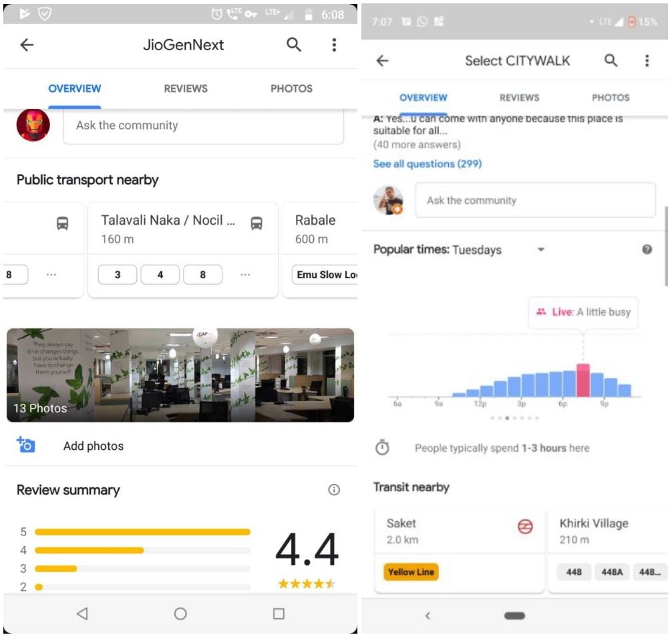Tap the day pagination dots under the chart
This screenshot has width=672, height=639.
514,418
